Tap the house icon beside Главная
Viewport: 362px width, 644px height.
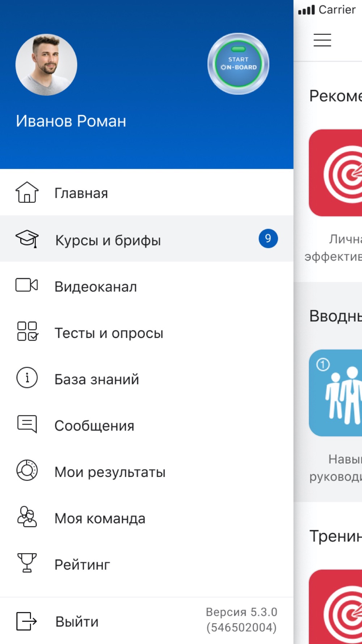pos(27,192)
